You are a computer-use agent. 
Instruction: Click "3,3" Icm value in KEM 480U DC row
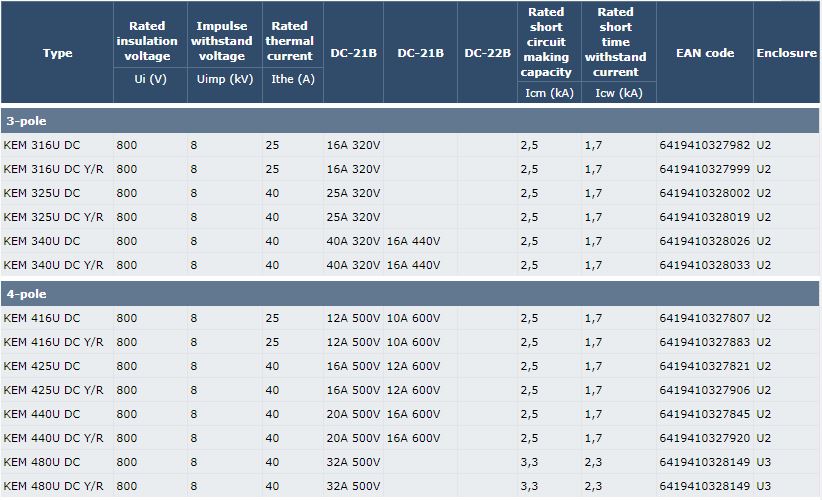tap(529, 462)
